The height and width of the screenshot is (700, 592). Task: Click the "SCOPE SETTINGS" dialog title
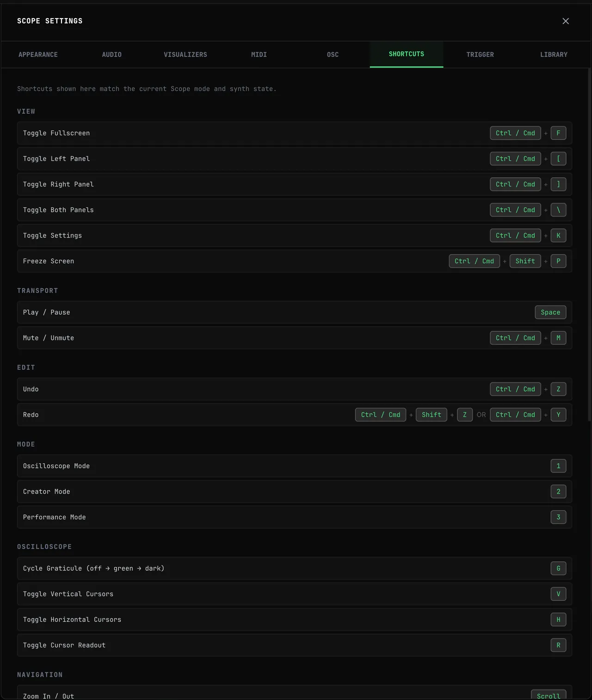[x=50, y=21]
